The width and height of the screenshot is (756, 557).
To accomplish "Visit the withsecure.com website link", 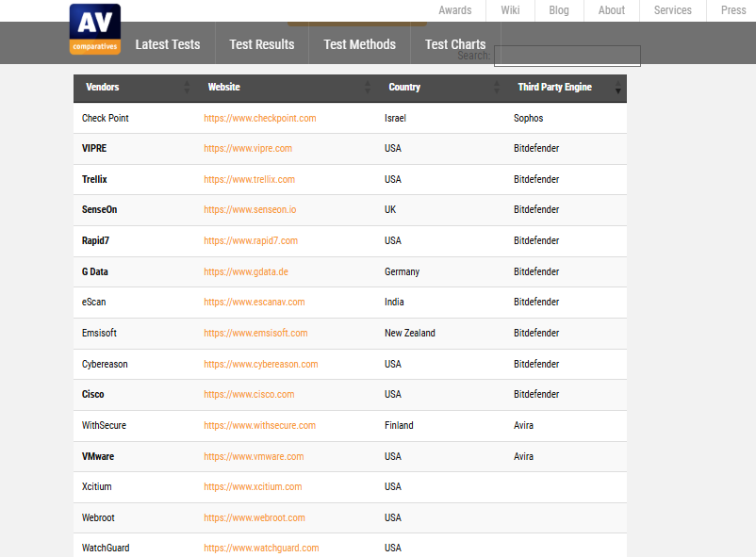I will click(260, 425).
